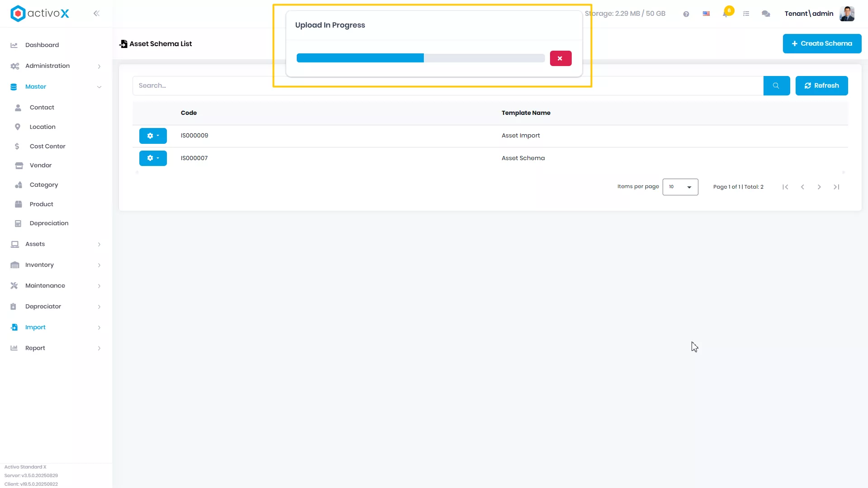Open the notifications bell
The image size is (868, 488).
[x=726, y=14]
